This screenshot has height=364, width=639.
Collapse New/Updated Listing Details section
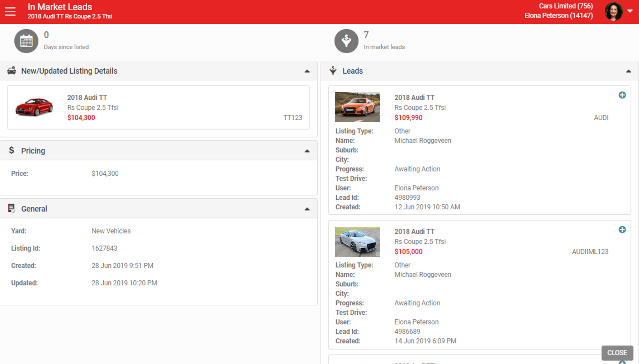click(307, 71)
